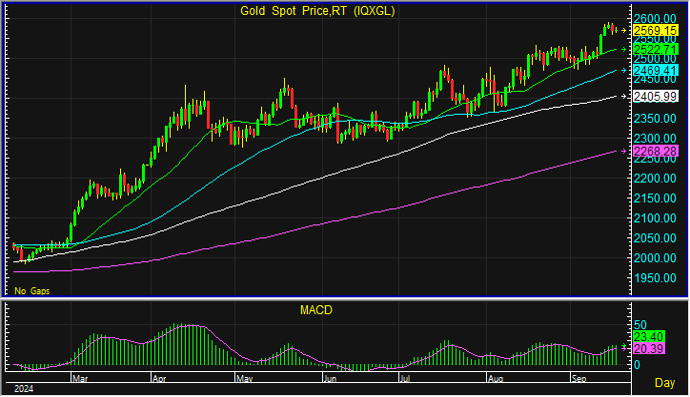
Task: Click the Apr marker on time axis
Action: tap(159, 379)
